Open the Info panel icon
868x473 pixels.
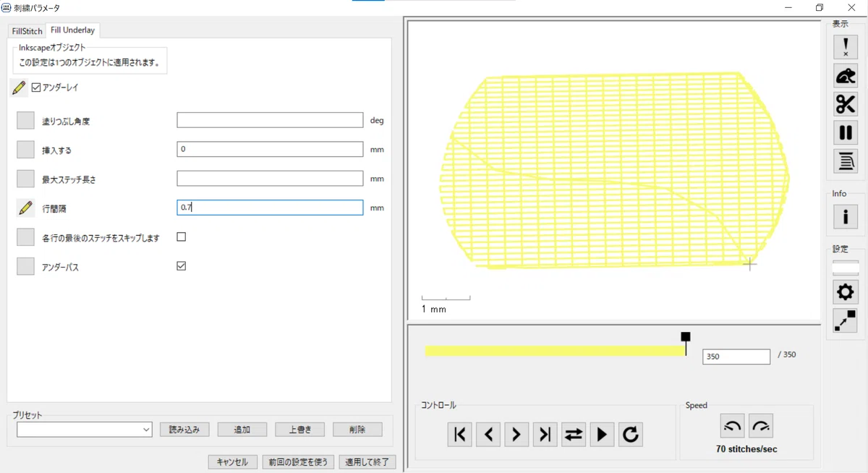pos(846,216)
